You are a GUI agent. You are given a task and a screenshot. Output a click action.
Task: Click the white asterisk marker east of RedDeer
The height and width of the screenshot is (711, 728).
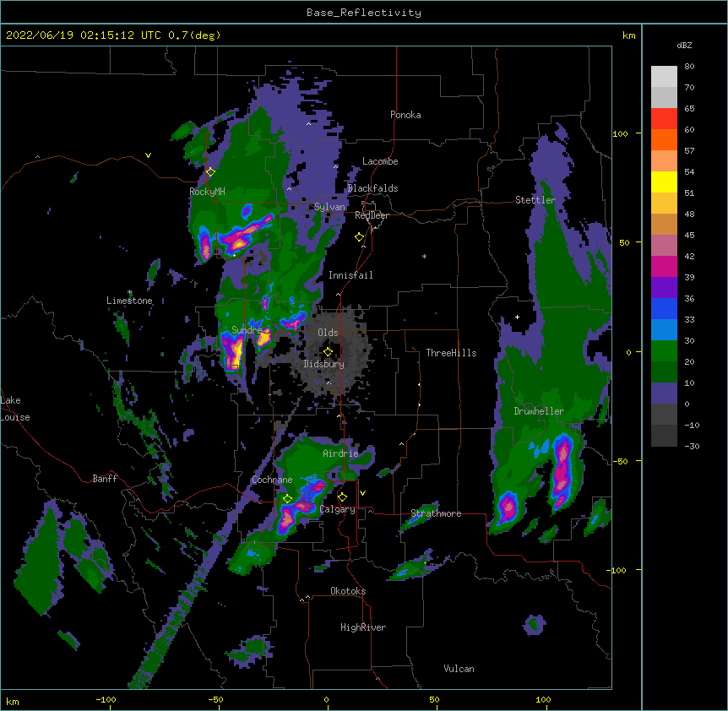(424, 257)
